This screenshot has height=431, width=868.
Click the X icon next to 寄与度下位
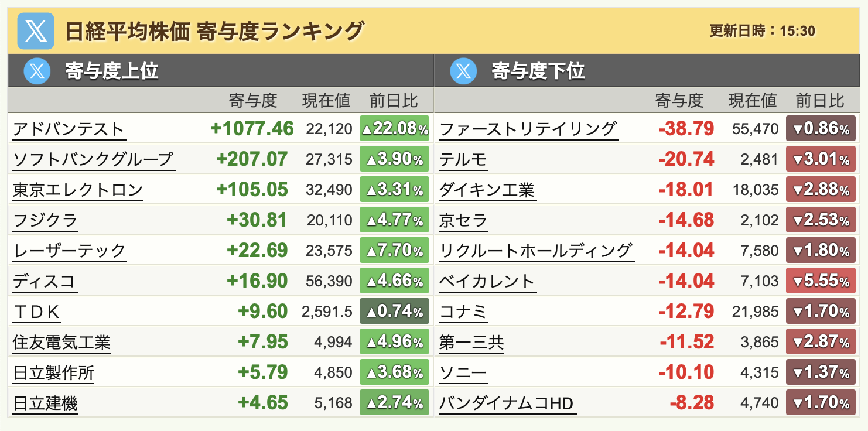[x=464, y=71]
